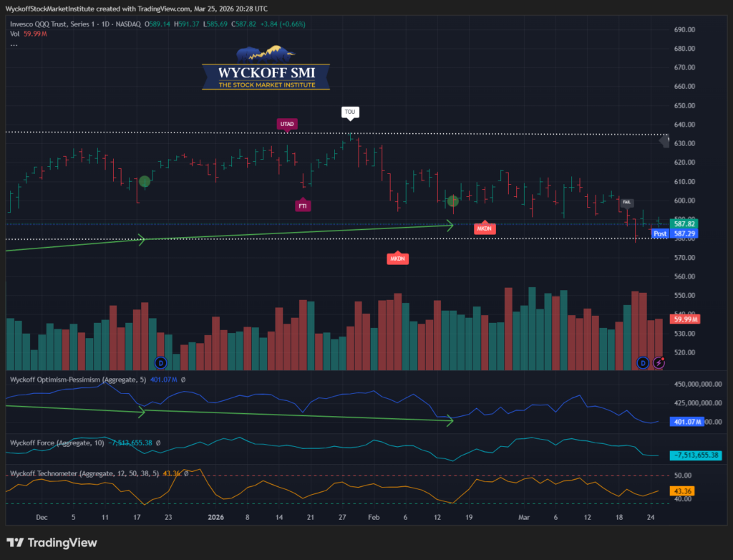Screen dimensions: 733x560
Task: Click the Wyckoff SMI institute logo
Action: 266,69
